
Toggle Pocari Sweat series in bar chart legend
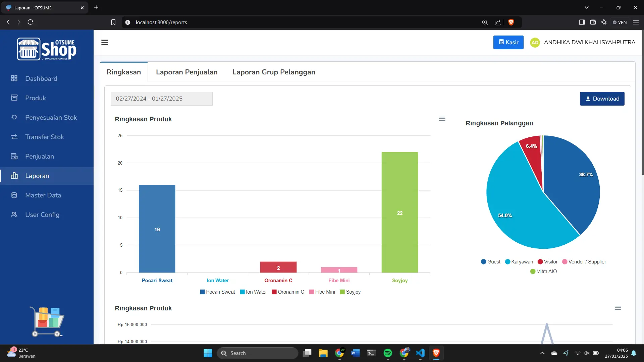[x=217, y=292]
